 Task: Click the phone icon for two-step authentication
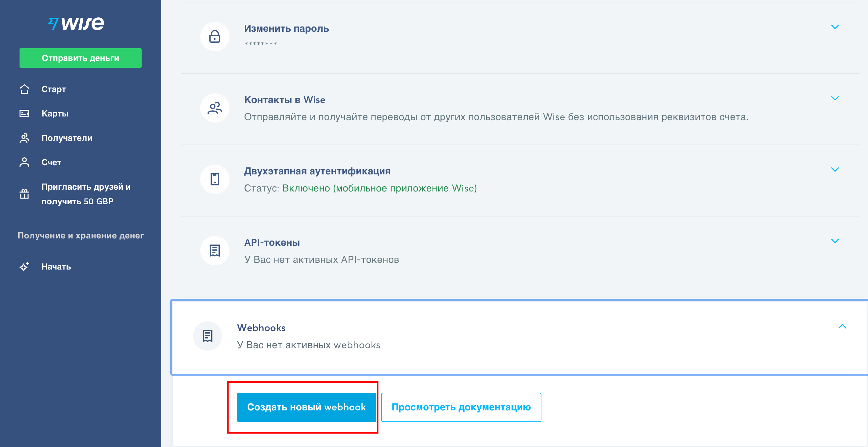[215, 179]
